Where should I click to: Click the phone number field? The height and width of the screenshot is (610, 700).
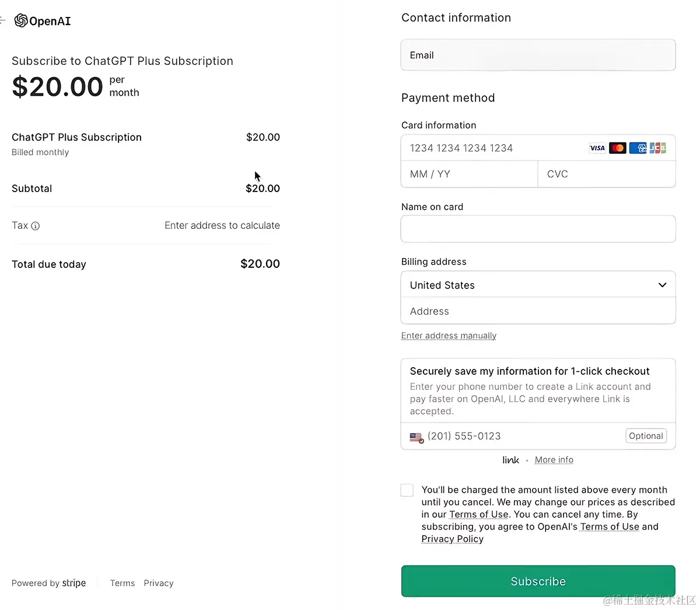tap(522, 436)
